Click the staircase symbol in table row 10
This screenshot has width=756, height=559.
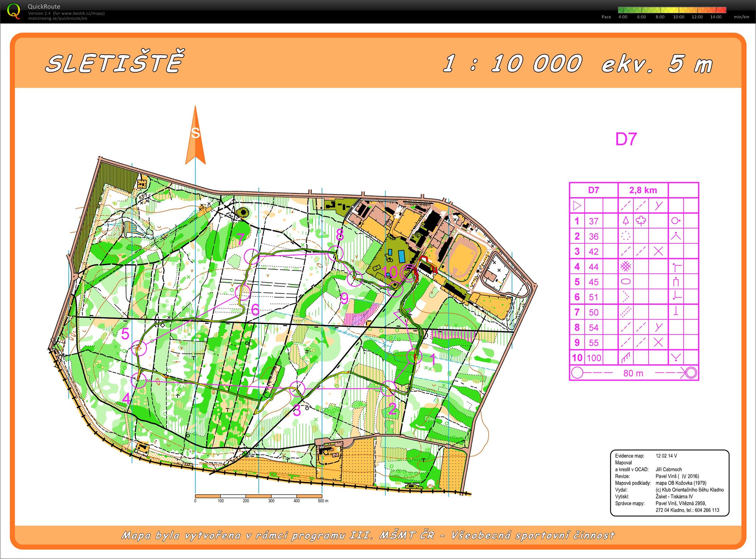(x=626, y=357)
